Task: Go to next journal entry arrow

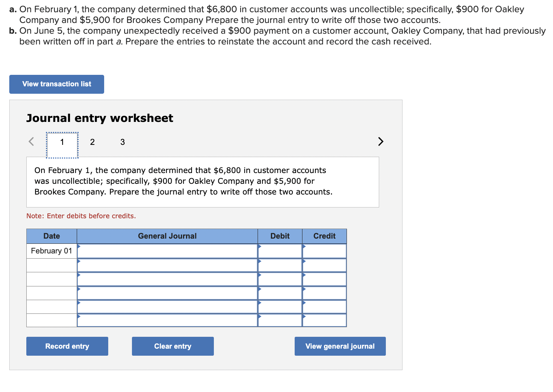Action: 380,142
